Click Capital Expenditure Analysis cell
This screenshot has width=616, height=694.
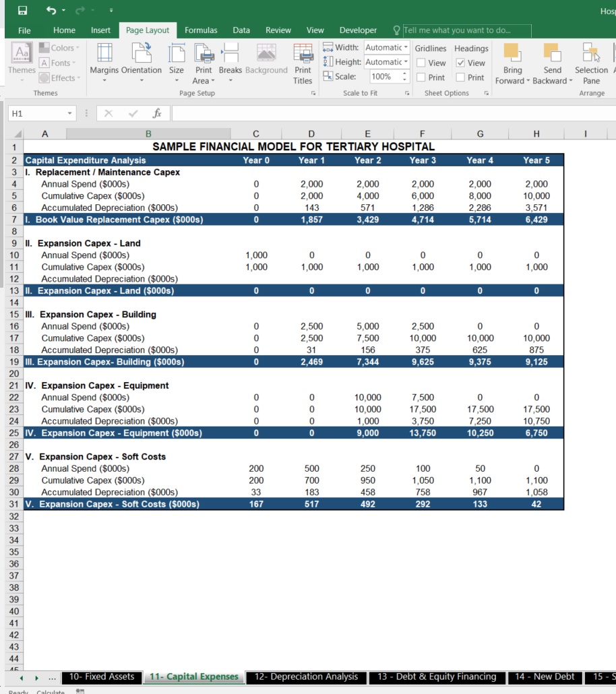[86, 160]
